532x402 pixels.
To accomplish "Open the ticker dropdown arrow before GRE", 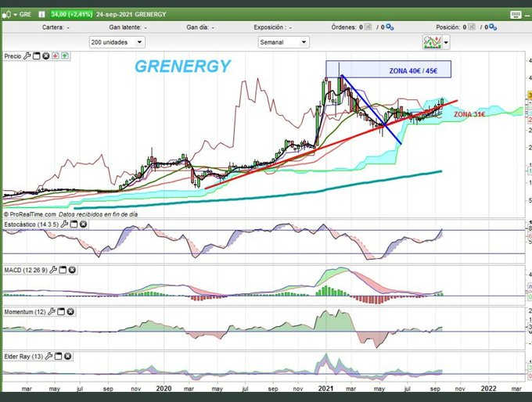I will coord(16,15).
